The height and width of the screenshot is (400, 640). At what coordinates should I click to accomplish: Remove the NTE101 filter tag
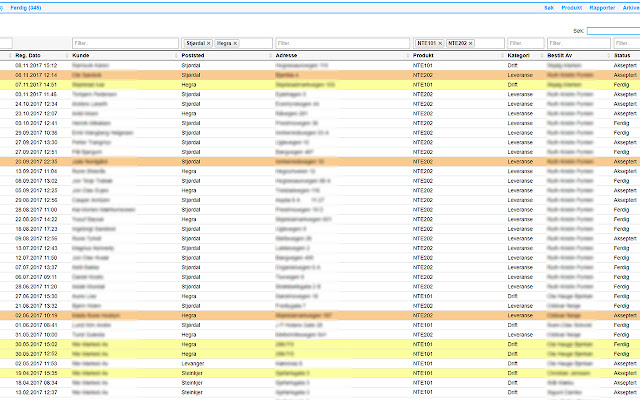(440, 44)
